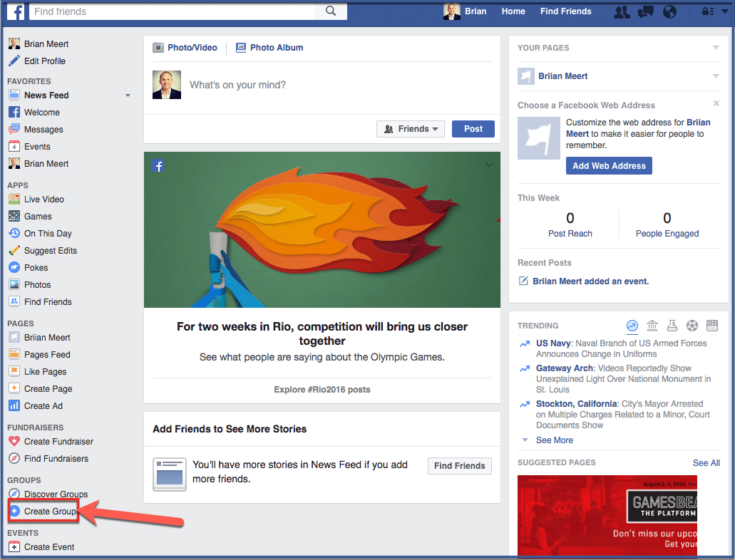735x560 pixels.
Task: Click Post Reach statistic
Action: (x=570, y=224)
